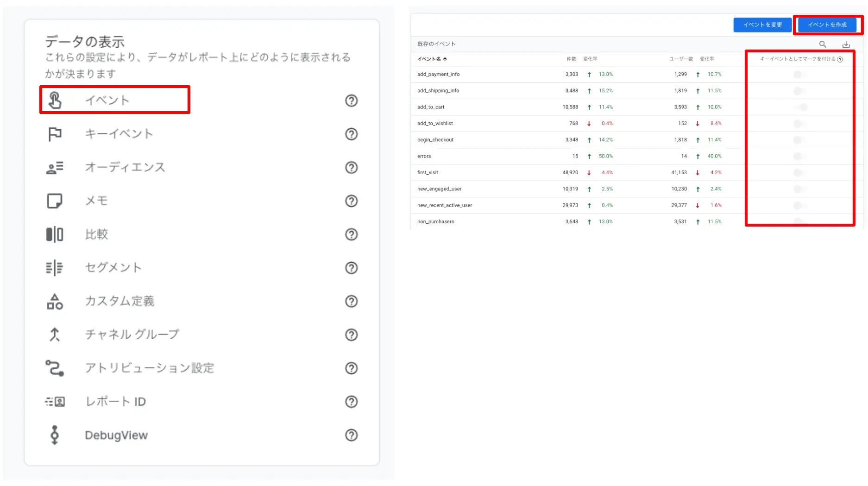Select the add_to_cart event name
Image resolution: width=868 pixels, height=486 pixels.
[431, 107]
